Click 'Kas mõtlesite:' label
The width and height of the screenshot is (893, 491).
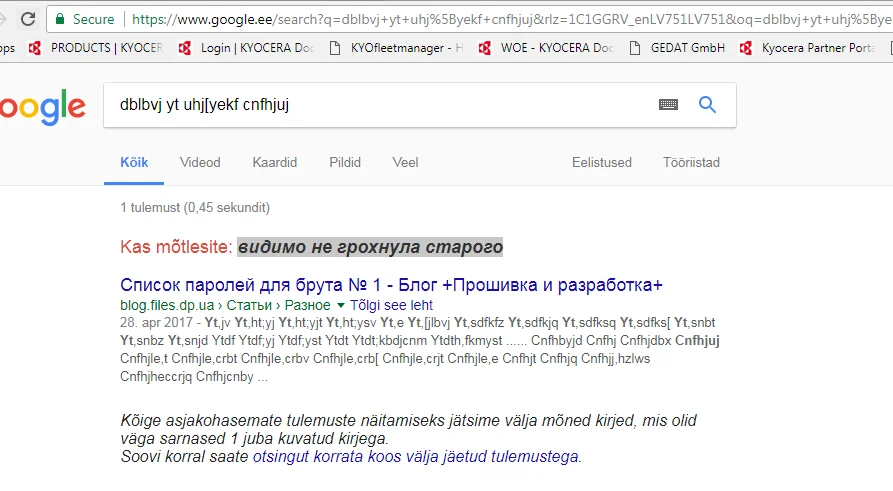(x=176, y=247)
